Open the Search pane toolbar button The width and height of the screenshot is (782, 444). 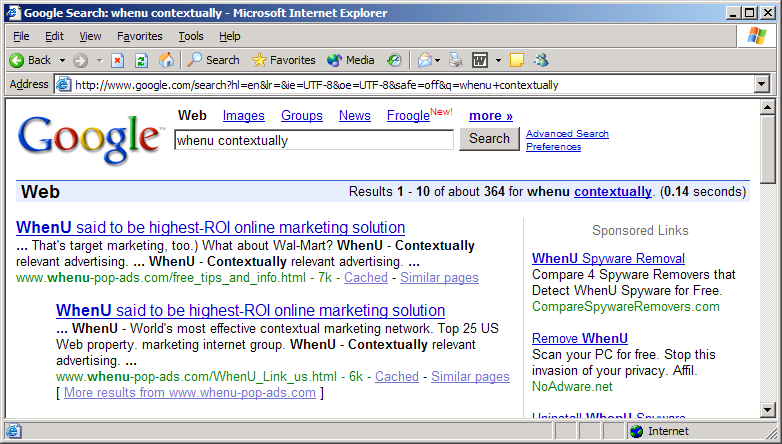(x=213, y=60)
